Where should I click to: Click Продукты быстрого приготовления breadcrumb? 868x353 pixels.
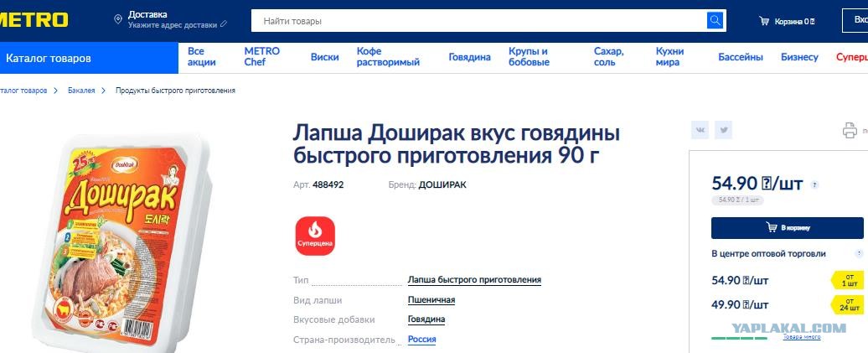(x=175, y=91)
